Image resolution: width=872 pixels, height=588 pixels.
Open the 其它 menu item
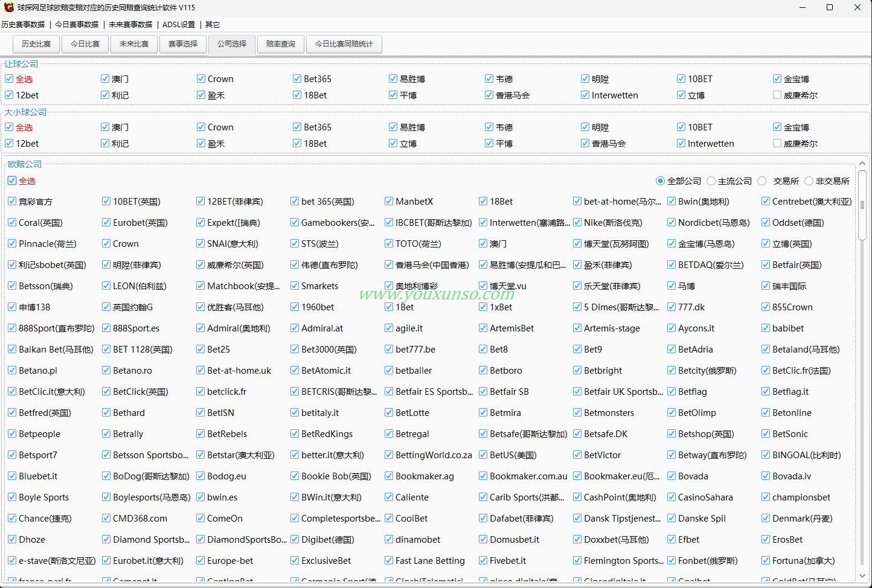click(x=213, y=25)
